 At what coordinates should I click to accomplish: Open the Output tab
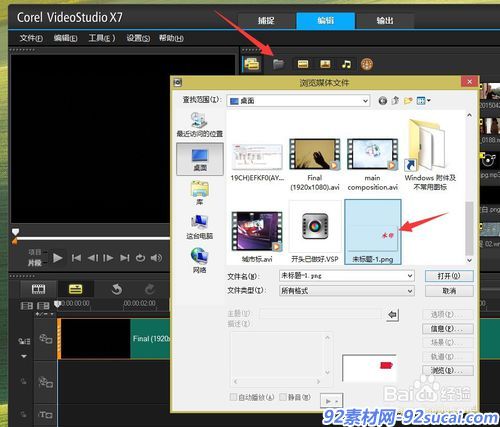(x=385, y=21)
